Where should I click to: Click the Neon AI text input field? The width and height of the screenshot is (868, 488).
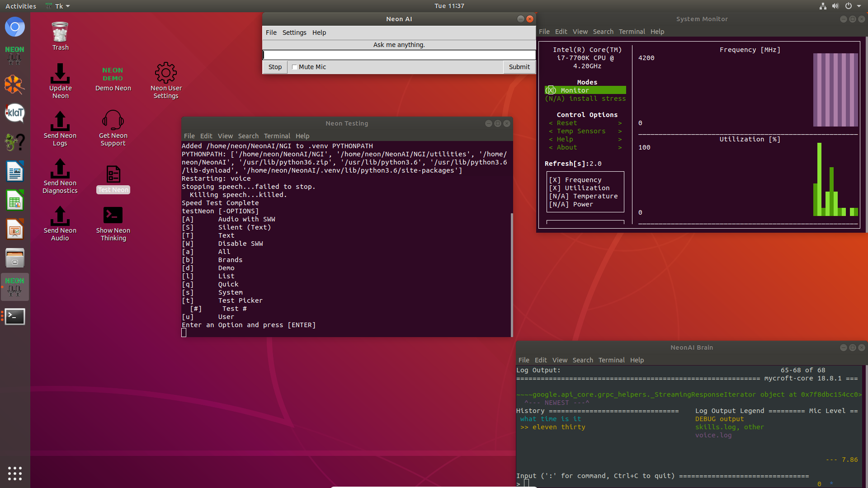[399, 55]
